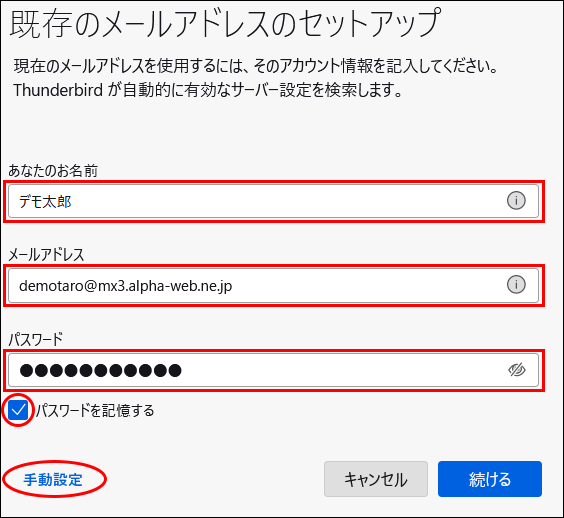This screenshot has height=518, width=564.
Task: Click the デモ太郎 text in name field
Action: [x=45, y=201]
